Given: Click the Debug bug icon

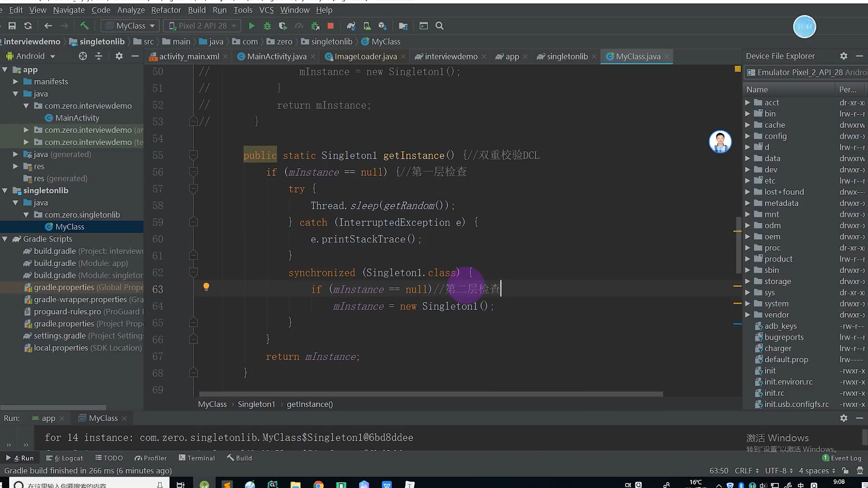Looking at the screenshot, I should point(267,26).
